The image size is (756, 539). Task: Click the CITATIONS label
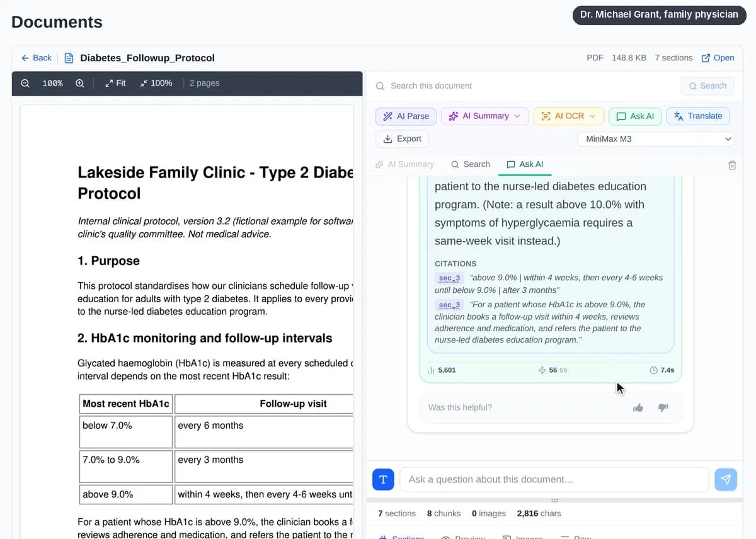coord(455,264)
